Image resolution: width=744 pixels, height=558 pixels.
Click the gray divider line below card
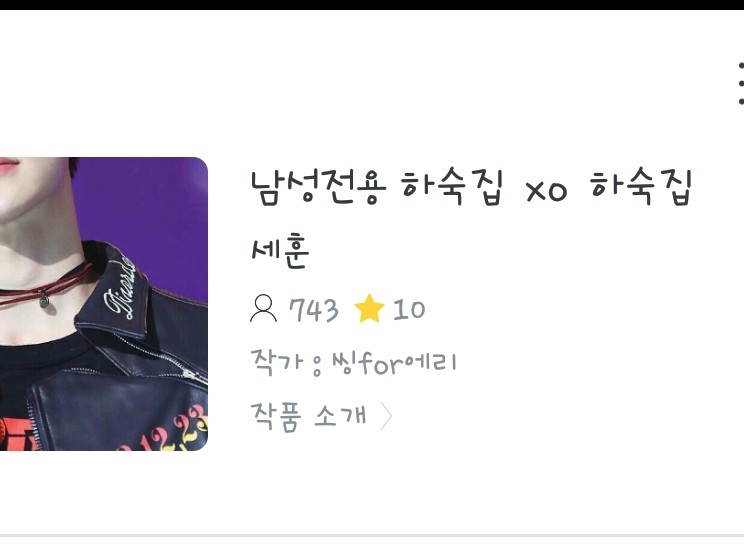point(372,536)
